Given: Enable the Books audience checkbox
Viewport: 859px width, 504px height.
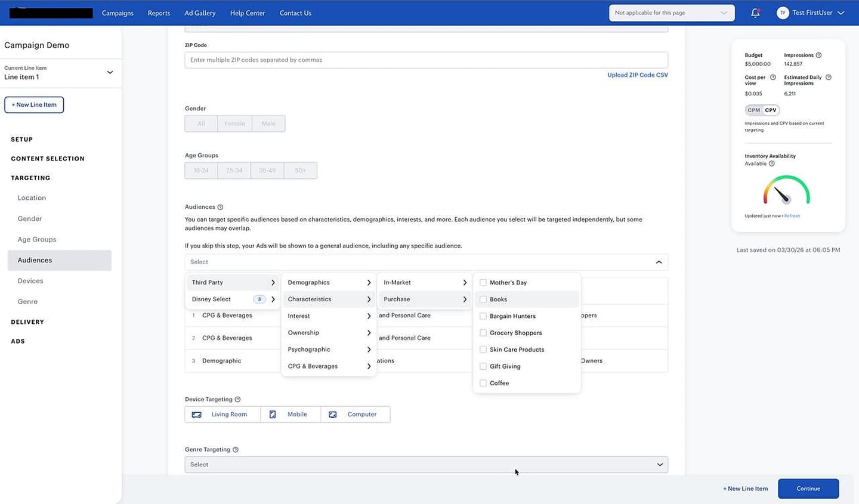Looking at the screenshot, I should 483,299.
